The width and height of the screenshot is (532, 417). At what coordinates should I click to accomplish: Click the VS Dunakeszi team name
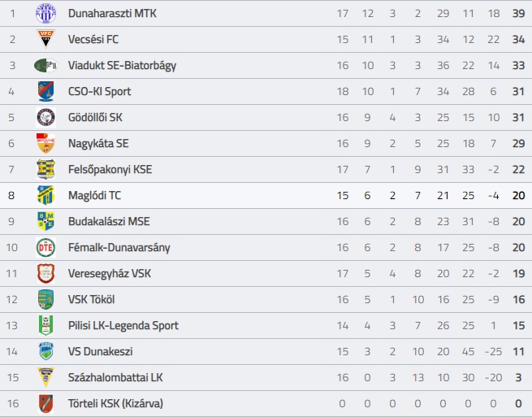(100, 351)
